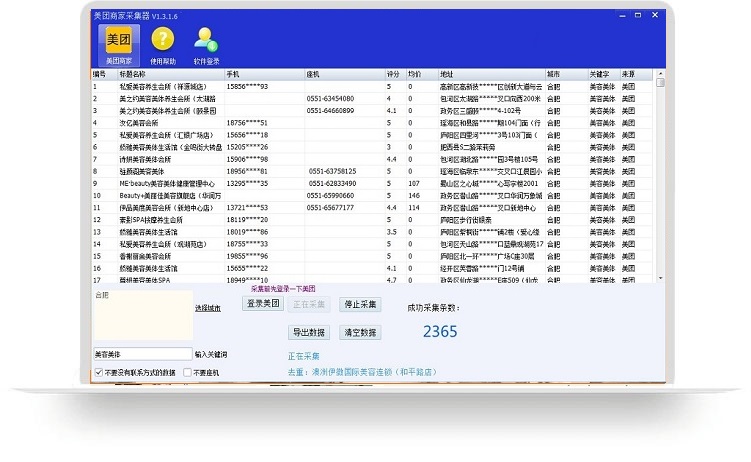Click the 城市 column header
Image resolution: width=751 pixels, height=462 pixels.
tap(567, 74)
